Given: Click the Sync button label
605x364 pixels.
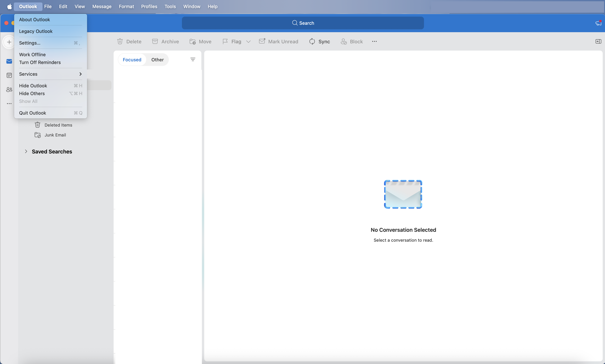Looking at the screenshot, I should click(x=324, y=42).
